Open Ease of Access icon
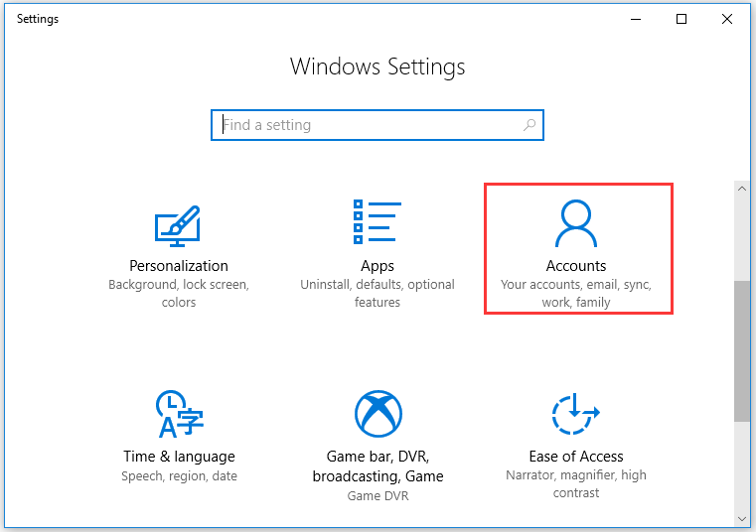756x532 pixels. [575, 414]
